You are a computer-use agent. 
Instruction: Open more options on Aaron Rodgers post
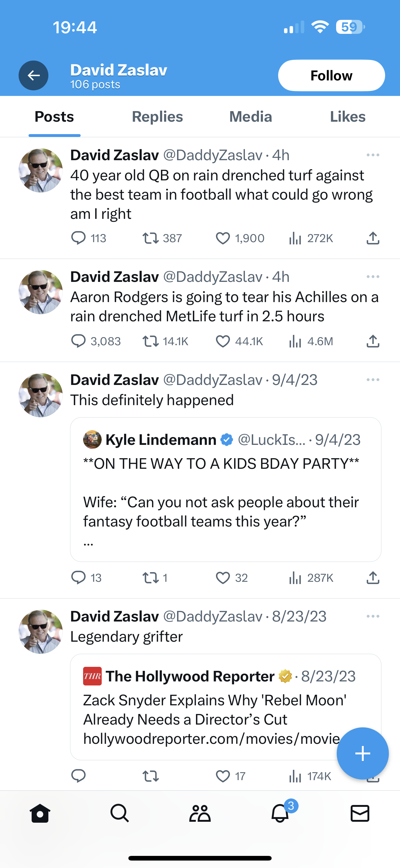[x=373, y=277]
